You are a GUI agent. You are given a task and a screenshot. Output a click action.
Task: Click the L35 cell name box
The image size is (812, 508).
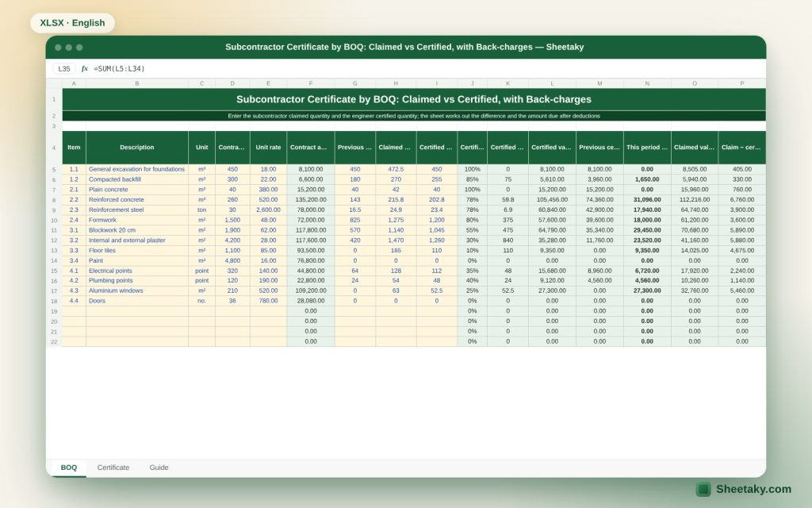pos(64,68)
